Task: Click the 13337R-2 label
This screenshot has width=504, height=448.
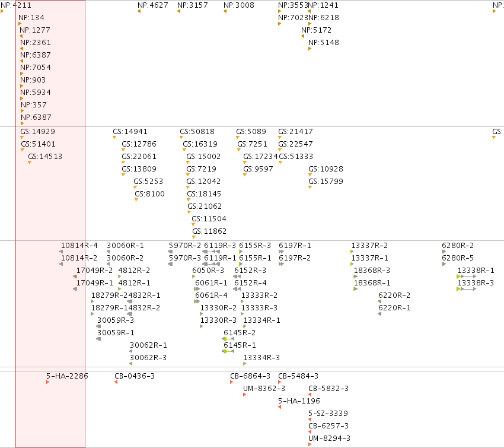Action: (369, 246)
